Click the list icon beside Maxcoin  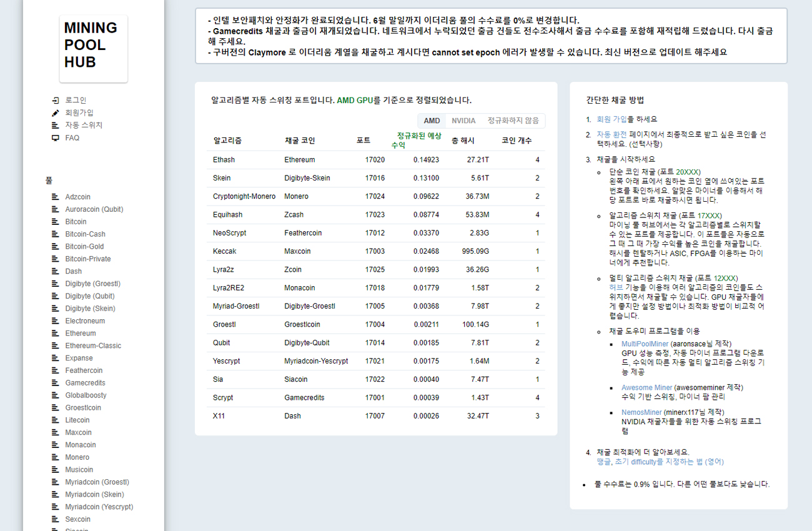pyautogui.click(x=55, y=432)
